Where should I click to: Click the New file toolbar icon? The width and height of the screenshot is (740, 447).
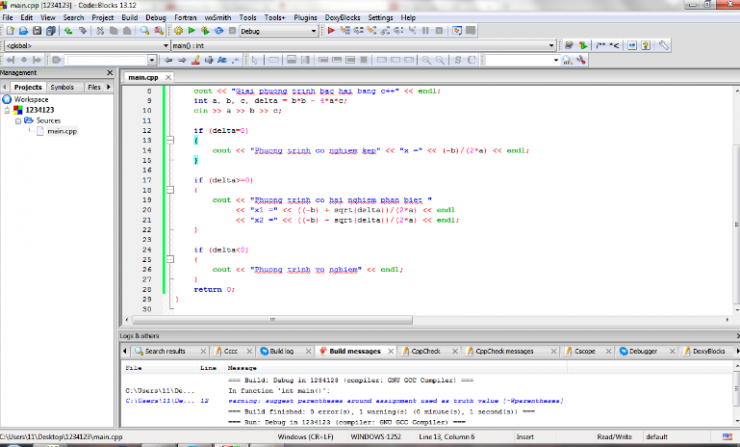click(x=9, y=31)
